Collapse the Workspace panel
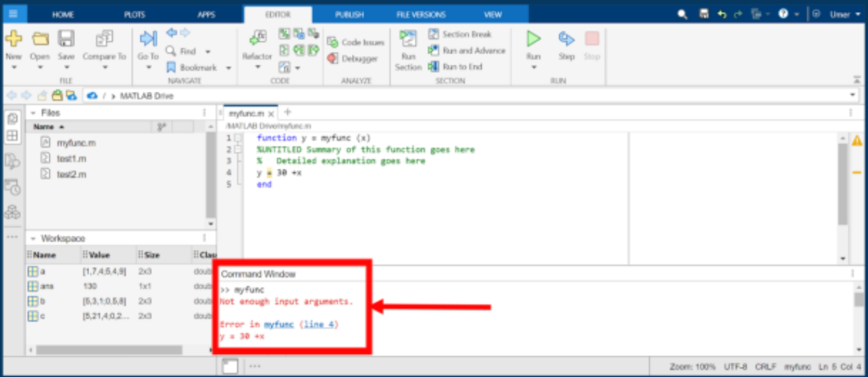Screen dimensions: 868x377 pos(32,239)
